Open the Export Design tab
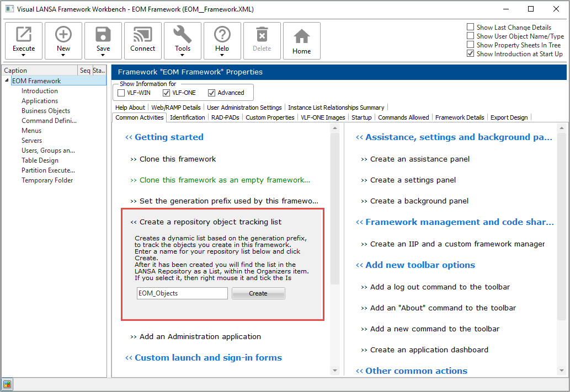 click(x=509, y=117)
